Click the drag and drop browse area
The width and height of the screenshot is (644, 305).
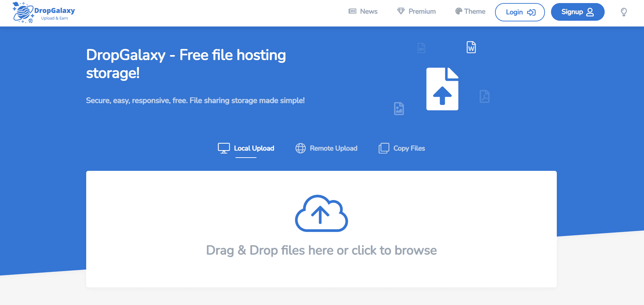[x=321, y=229]
